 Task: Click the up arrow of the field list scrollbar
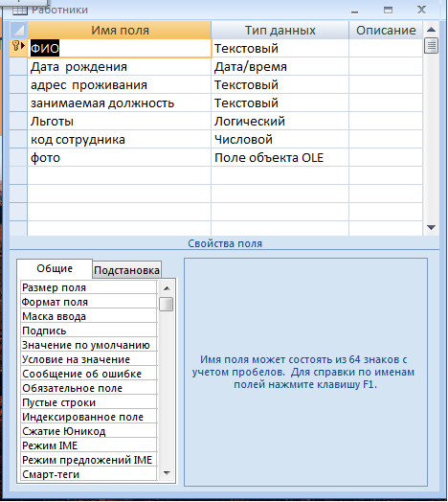[x=431, y=30]
